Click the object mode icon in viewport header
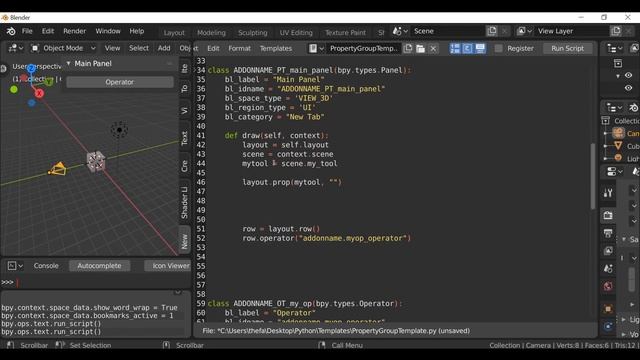Image resolution: width=640 pixels, height=360 pixels. (x=35, y=48)
